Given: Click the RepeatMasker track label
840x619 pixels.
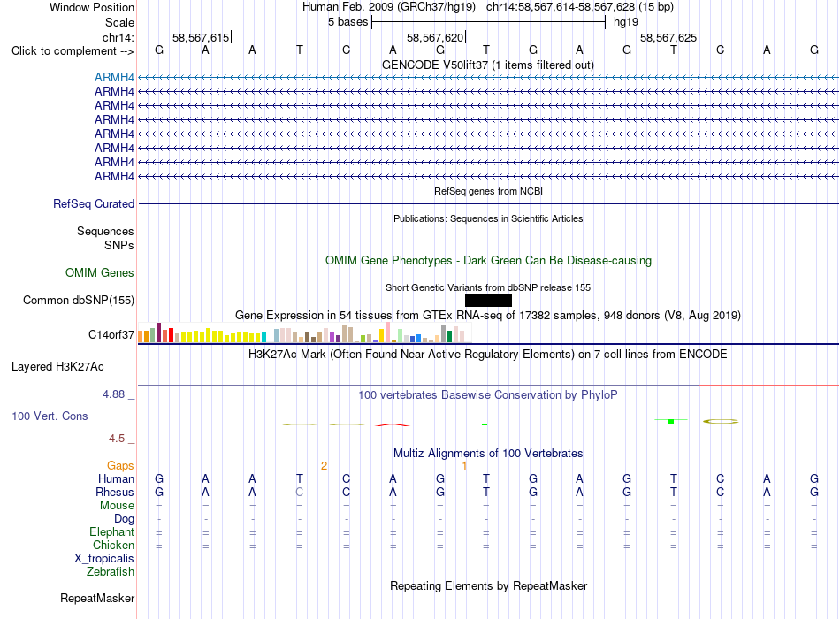Looking at the screenshot, I should point(97,598).
